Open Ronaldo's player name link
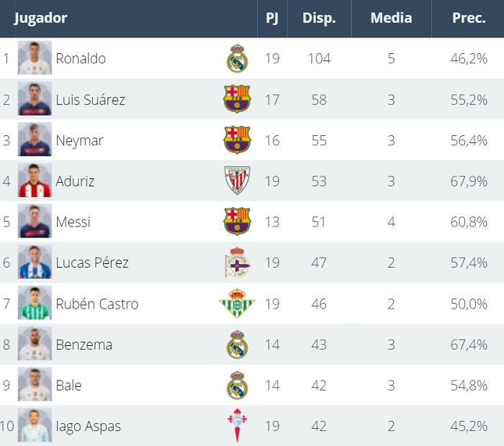504x446 pixels. pyautogui.click(x=81, y=59)
